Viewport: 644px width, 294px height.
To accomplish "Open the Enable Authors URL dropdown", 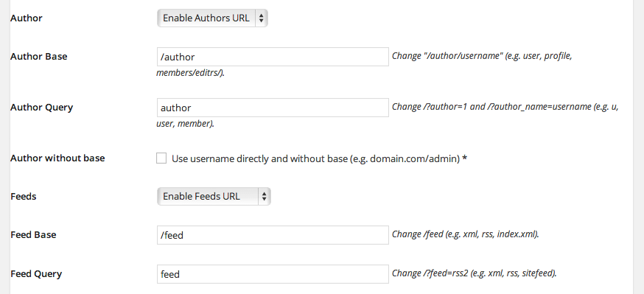I will click(212, 18).
